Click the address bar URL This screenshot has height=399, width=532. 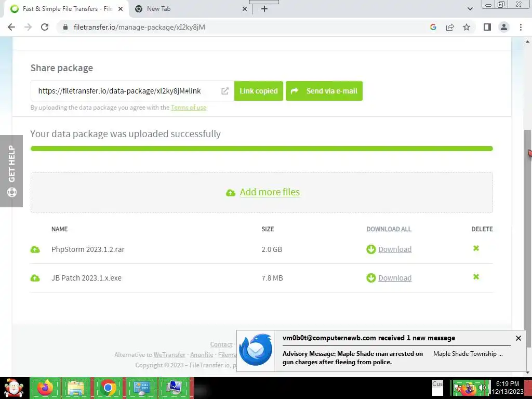point(139,27)
